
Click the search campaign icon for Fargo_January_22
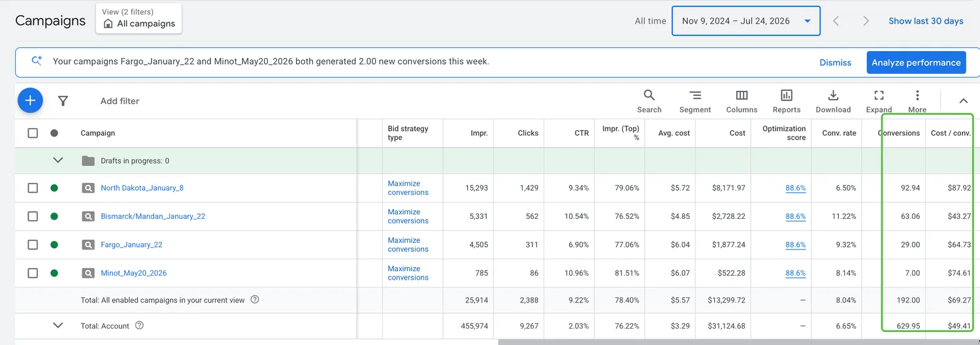coord(88,245)
